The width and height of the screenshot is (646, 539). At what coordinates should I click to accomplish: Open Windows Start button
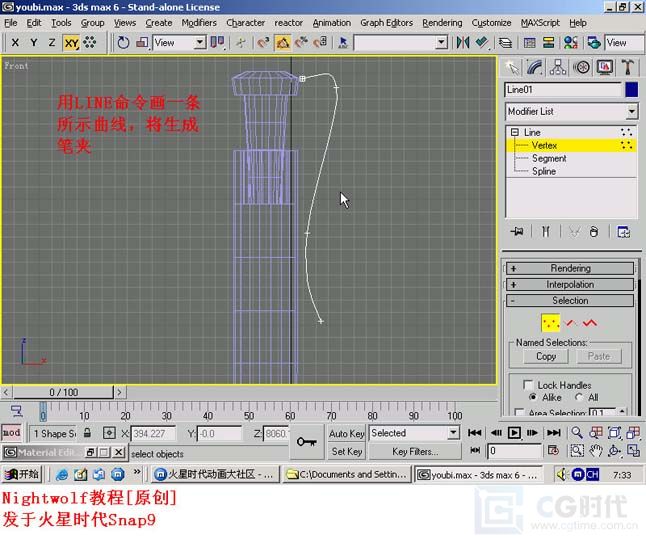click(x=21, y=474)
